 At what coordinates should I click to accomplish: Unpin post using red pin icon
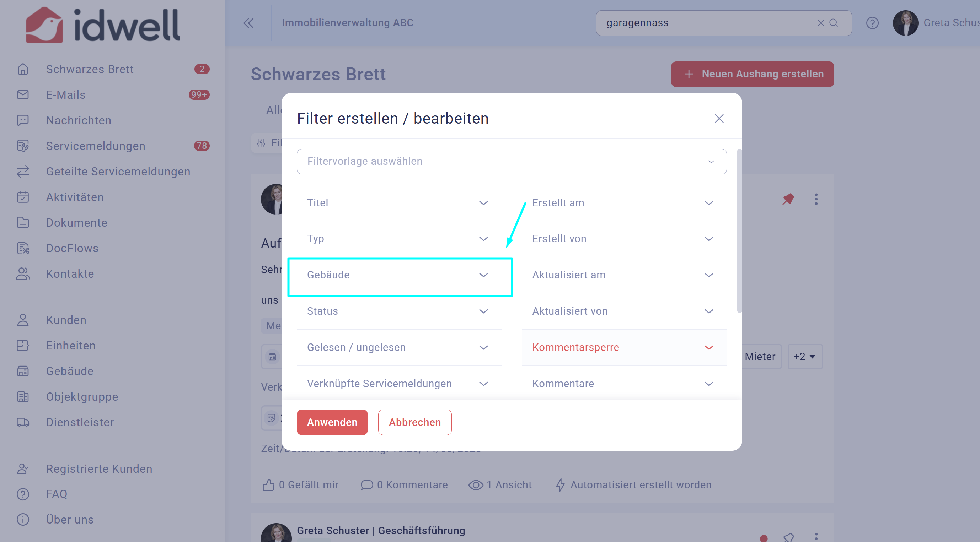788,199
